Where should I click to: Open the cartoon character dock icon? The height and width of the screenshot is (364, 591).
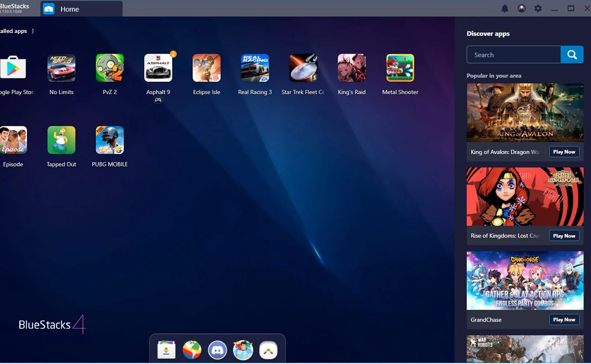[243, 350]
